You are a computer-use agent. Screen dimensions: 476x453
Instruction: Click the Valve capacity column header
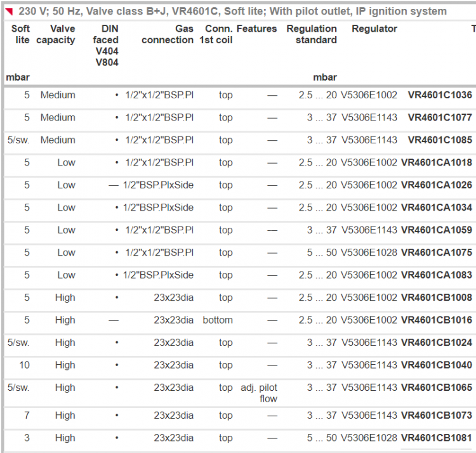[x=56, y=34]
